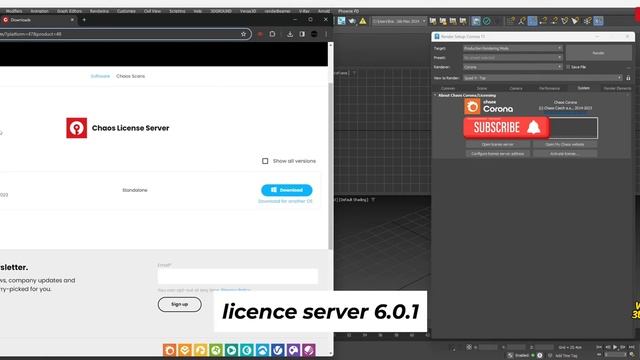The height and width of the screenshot is (360, 640).
Task: Open a new browser tab with plus
Action: (84, 20)
